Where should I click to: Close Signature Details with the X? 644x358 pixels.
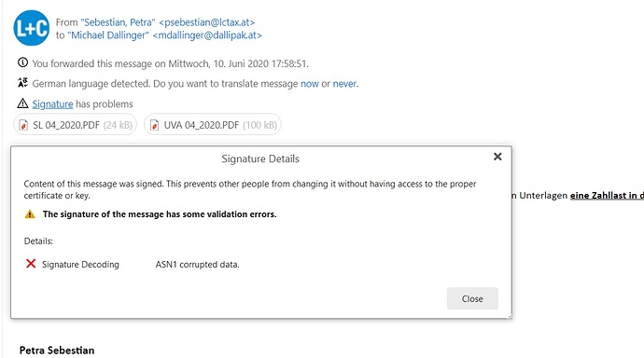pyautogui.click(x=497, y=157)
